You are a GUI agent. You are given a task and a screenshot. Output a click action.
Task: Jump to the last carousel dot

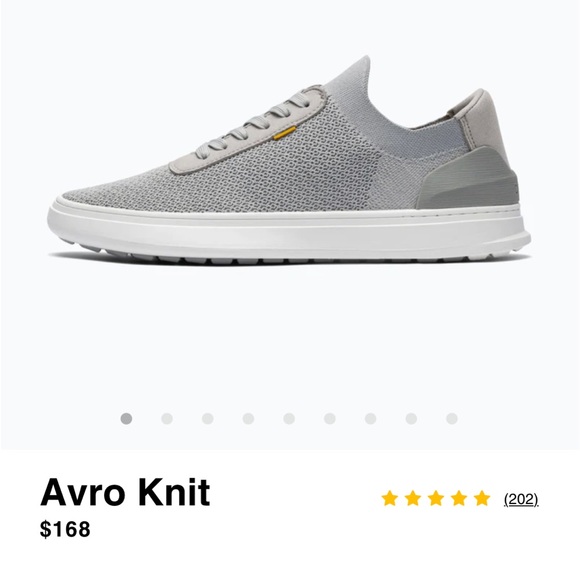(452, 419)
